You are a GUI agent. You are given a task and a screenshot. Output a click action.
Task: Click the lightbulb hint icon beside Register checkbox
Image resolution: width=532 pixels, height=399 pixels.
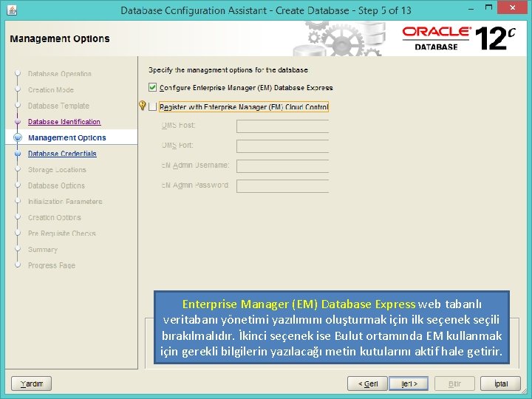(143, 106)
